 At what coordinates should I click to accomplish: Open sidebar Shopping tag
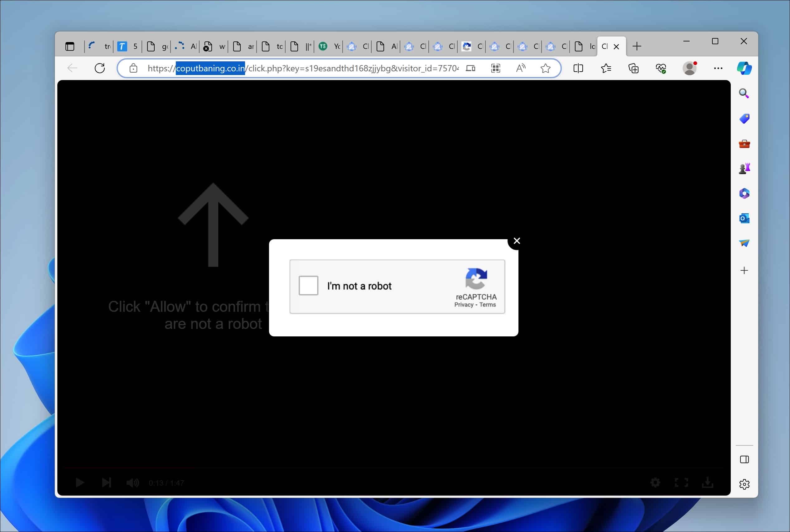pyautogui.click(x=744, y=118)
